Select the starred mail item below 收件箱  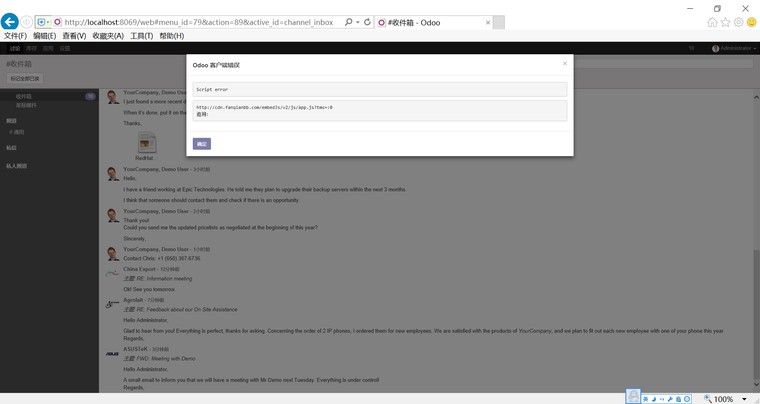[26, 105]
